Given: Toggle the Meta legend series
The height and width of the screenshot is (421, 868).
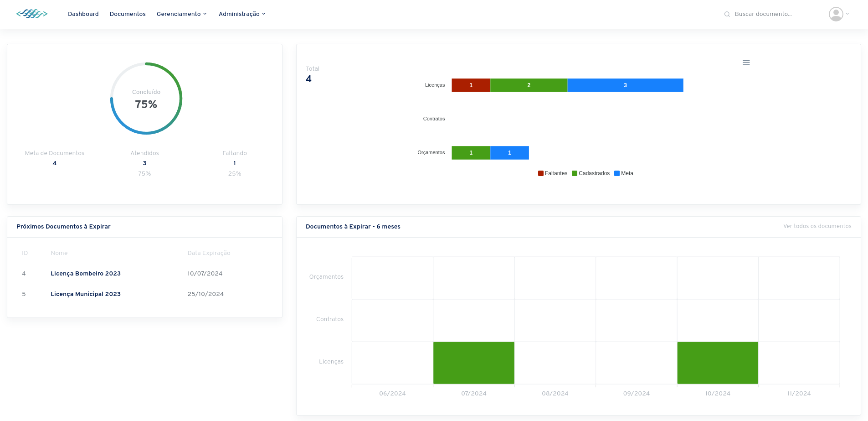Looking at the screenshot, I should (x=624, y=173).
